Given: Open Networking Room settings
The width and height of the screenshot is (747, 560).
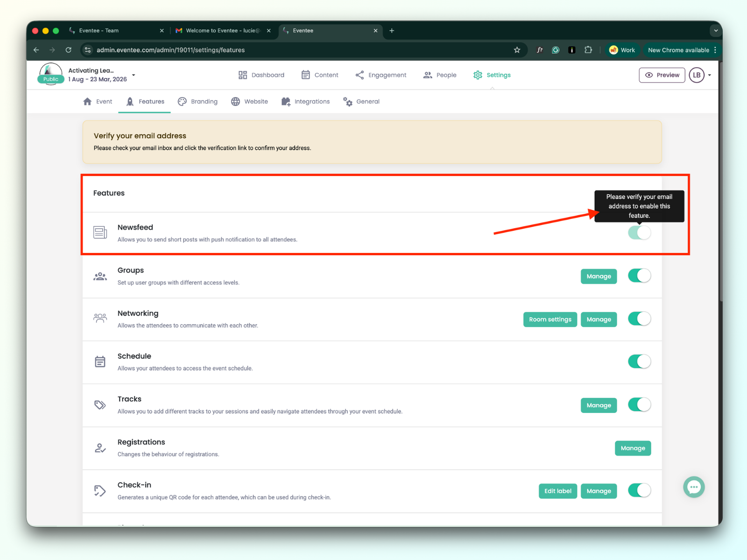Looking at the screenshot, I should tap(550, 319).
